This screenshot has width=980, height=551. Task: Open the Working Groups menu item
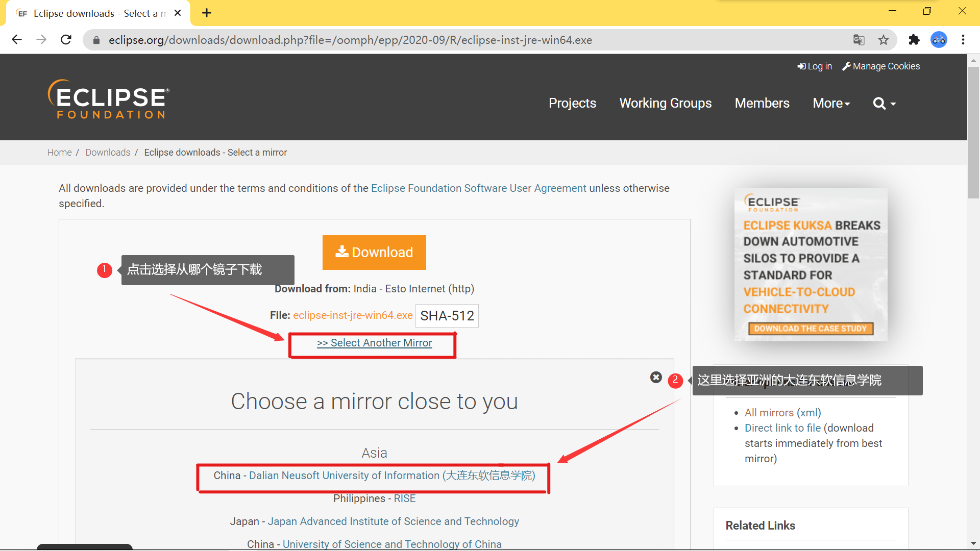(x=666, y=103)
